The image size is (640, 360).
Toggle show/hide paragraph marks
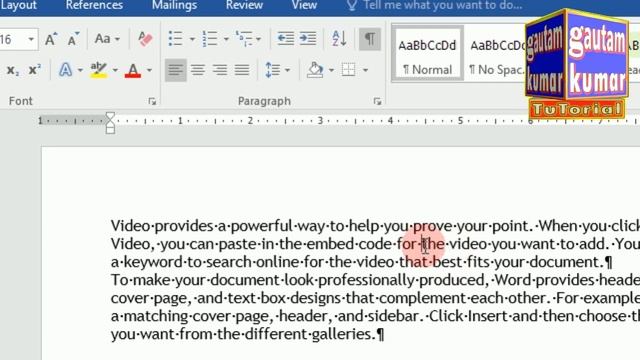(370, 39)
